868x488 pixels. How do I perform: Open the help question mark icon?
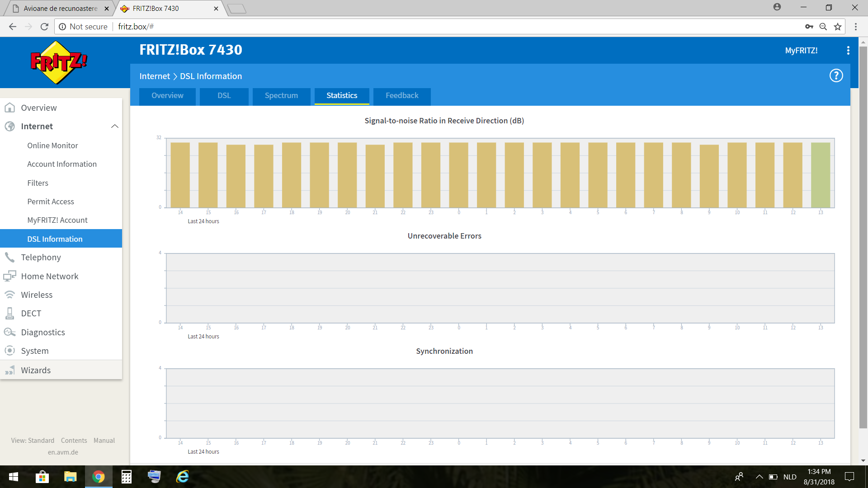(x=836, y=76)
